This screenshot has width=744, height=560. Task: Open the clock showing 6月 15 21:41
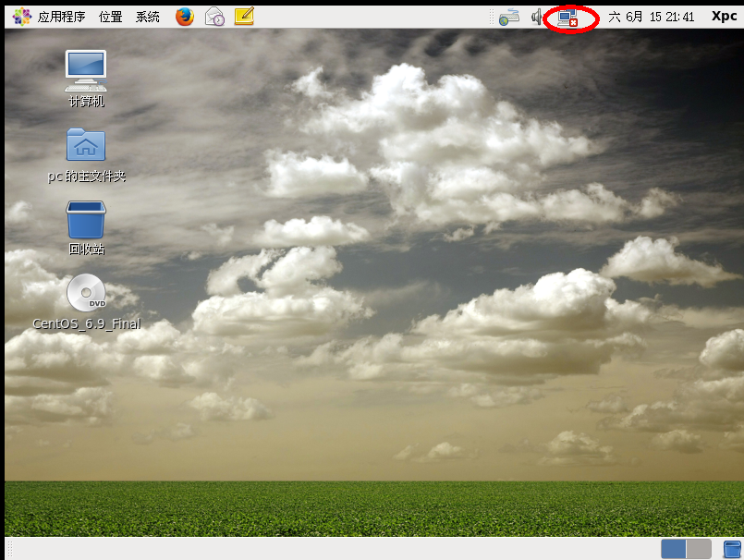651,17
